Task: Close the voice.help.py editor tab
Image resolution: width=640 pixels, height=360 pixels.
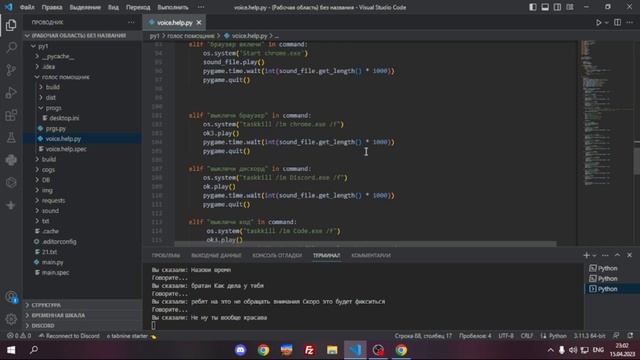Action: (199, 22)
